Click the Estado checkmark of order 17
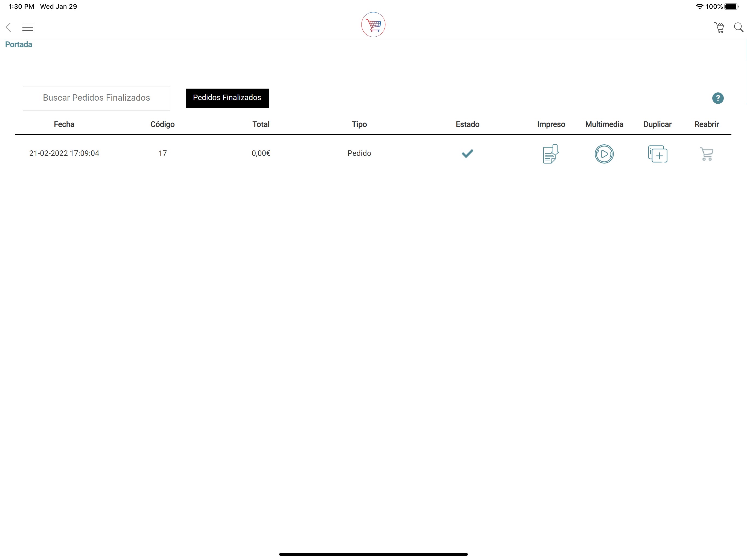Image resolution: width=747 pixels, height=560 pixels. pos(467,154)
